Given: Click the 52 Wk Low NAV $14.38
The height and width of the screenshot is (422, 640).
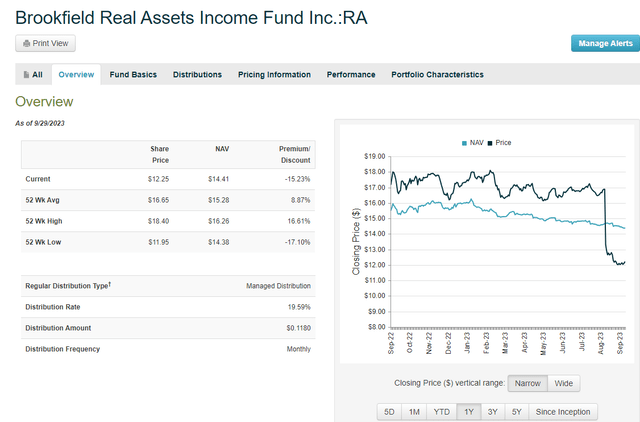Looking at the screenshot, I should pyautogui.click(x=218, y=242).
